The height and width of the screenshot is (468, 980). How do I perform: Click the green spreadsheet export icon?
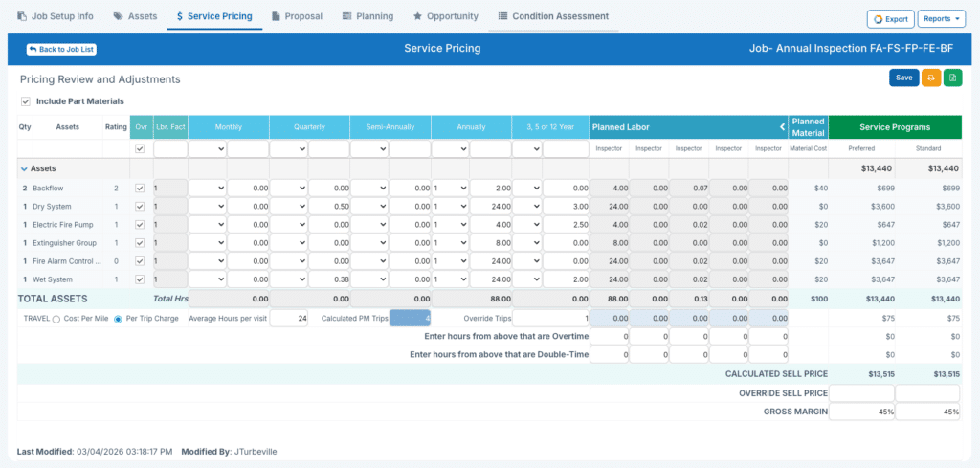pos(952,78)
